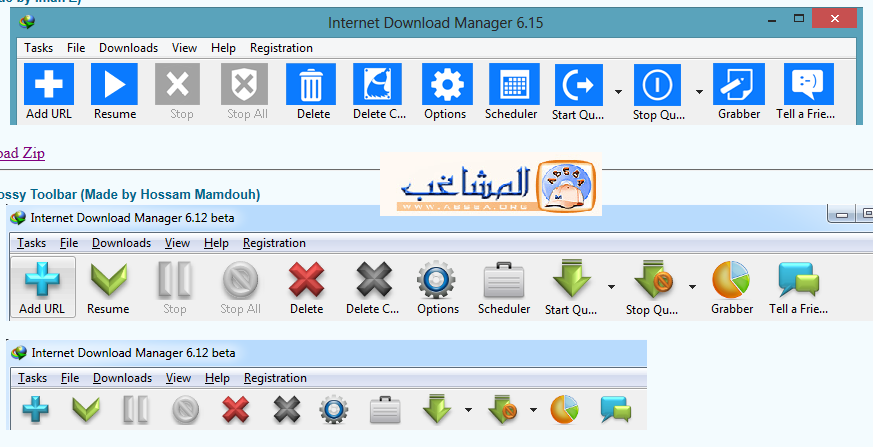Screen dimensions: 873x447
Task: Click green checkmark in bottom unlabeled toolbar
Action: point(86,410)
